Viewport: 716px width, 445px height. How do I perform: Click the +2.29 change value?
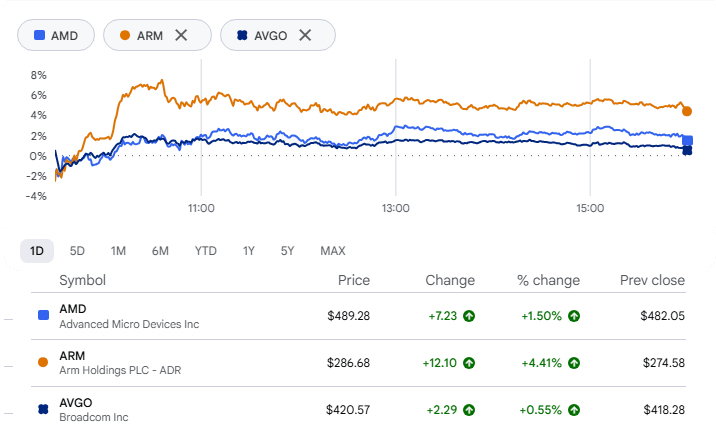tap(442, 410)
